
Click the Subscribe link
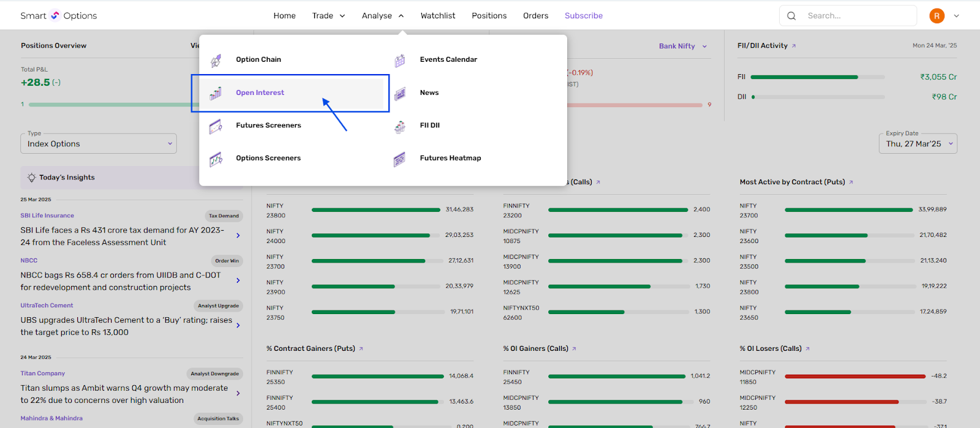point(583,16)
